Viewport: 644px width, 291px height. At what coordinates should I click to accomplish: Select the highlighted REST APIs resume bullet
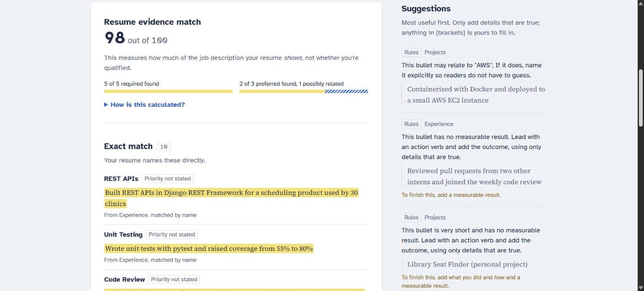pyautogui.click(x=231, y=198)
